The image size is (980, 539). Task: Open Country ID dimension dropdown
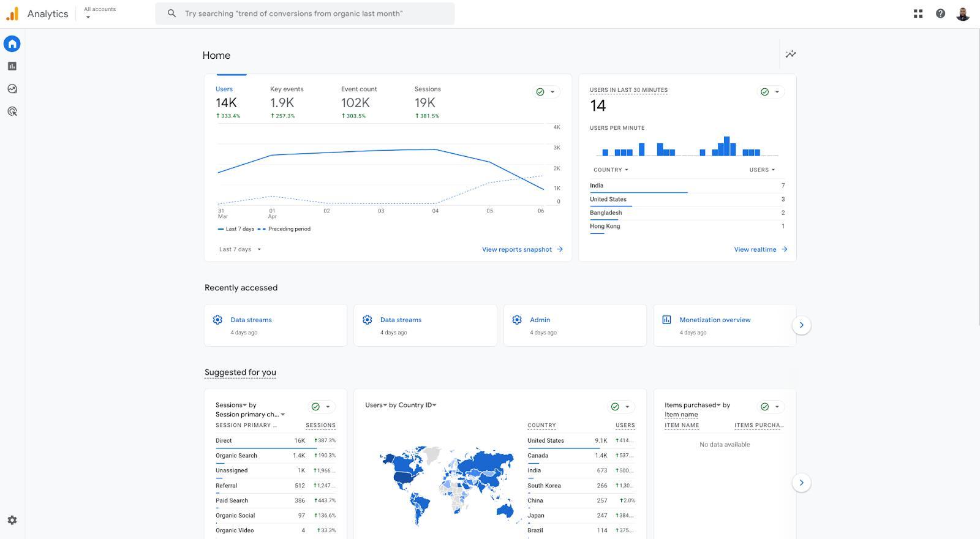pyautogui.click(x=417, y=405)
